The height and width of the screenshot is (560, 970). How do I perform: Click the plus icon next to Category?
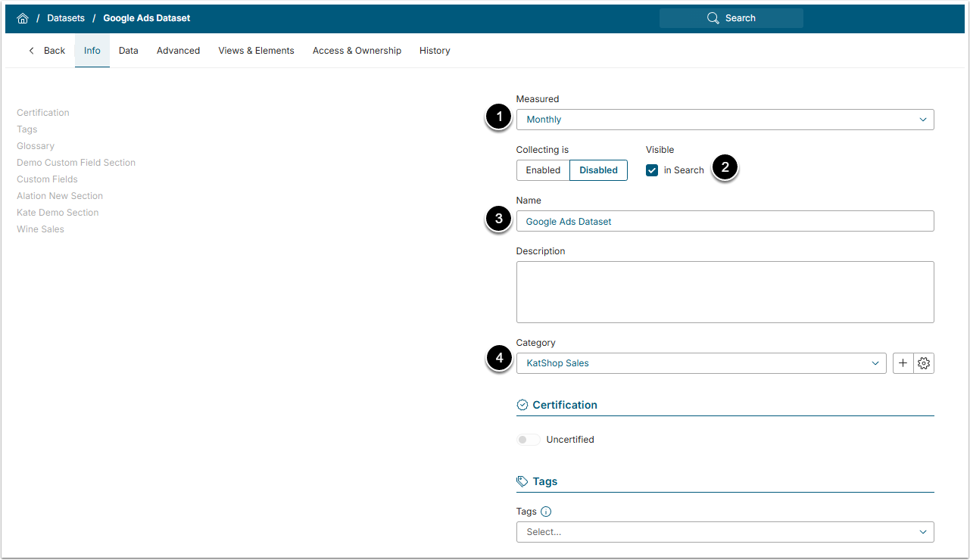903,363
